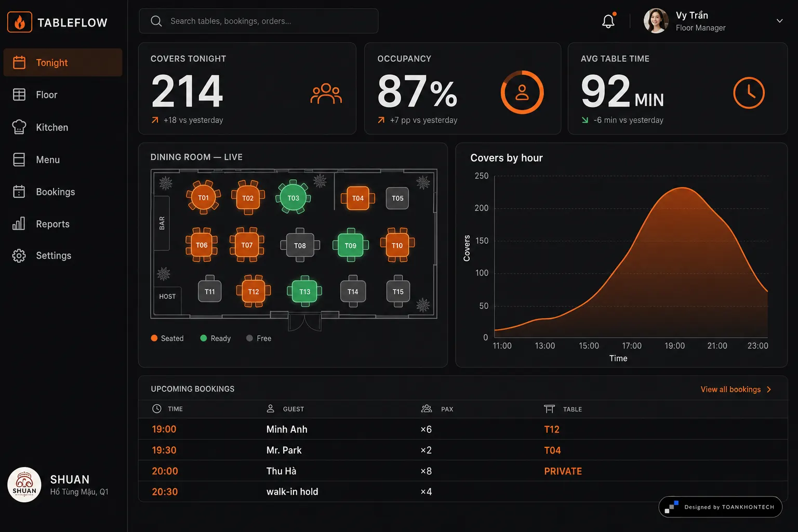Select ready table T13
The height and width of the screenshot is (532, 798).
(x=304, y=291)
